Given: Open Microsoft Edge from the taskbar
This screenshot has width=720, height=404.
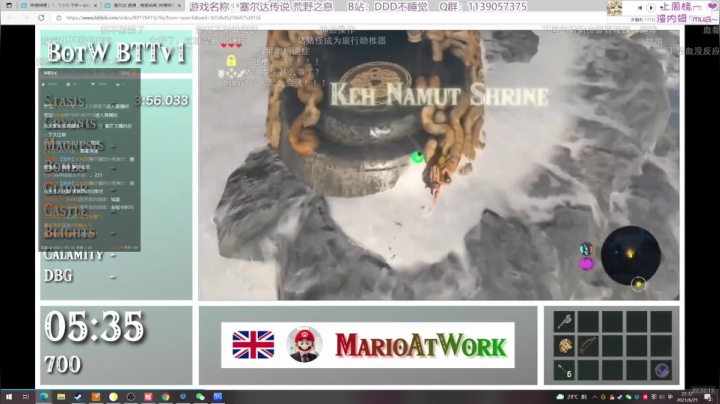Looking at the screenshot, I should (x=44, y=397).
